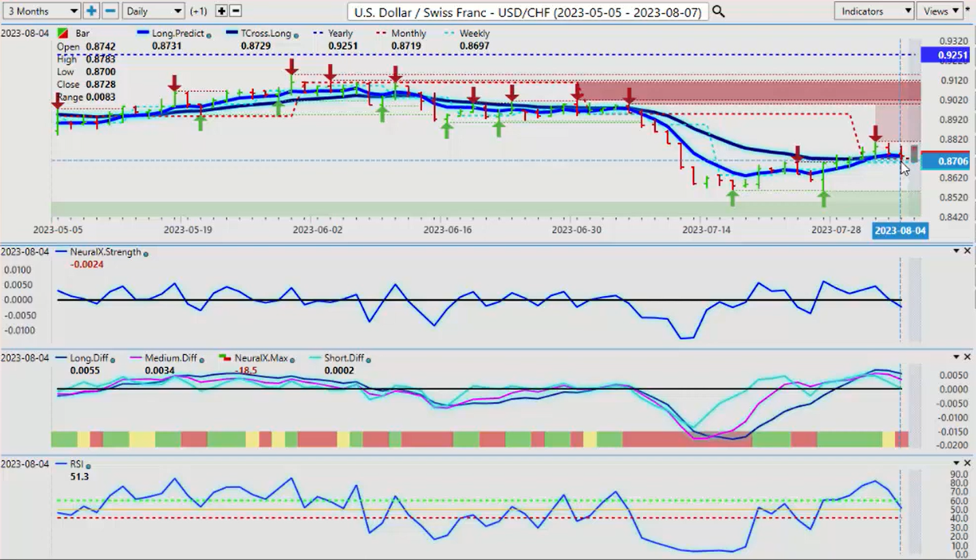
Task: Click the 0.8706 current price tag
Action: [944, 161]
